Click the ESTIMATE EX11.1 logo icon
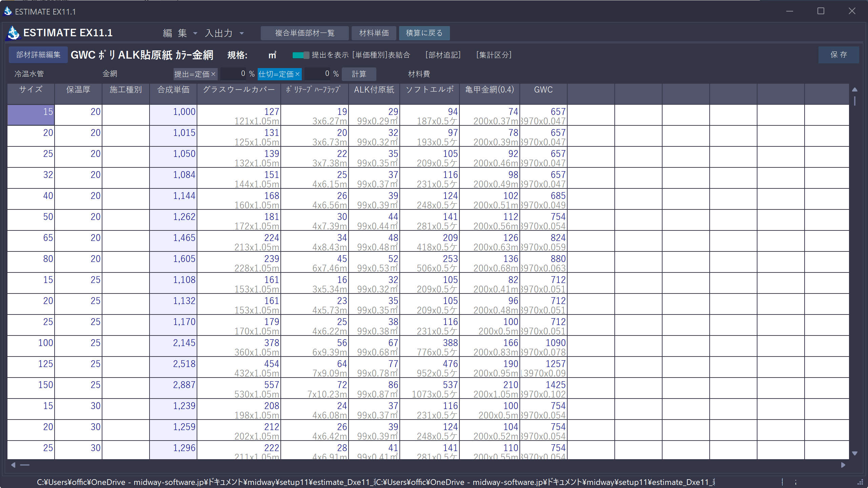Image resolution: width=868 pixels, height=488 pixels. click(x=14, y=33)
